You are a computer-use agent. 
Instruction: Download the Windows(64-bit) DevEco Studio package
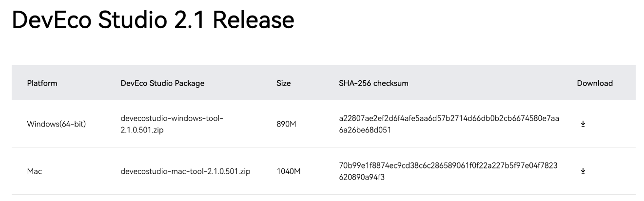[583, 124]
